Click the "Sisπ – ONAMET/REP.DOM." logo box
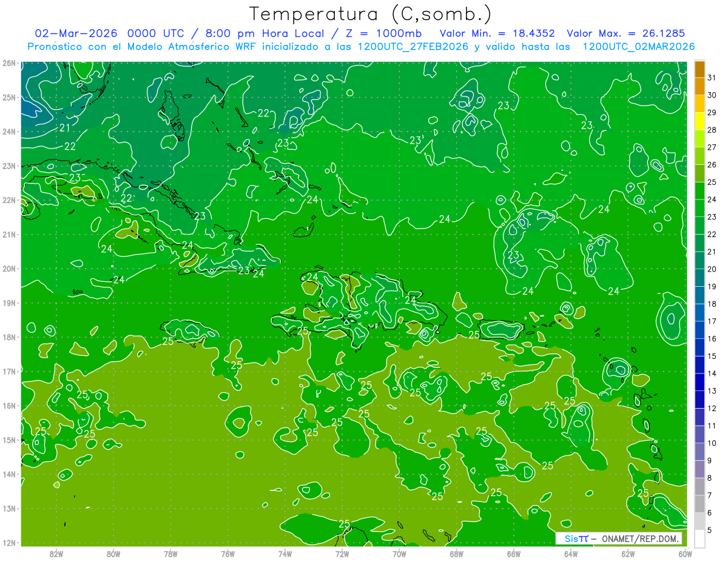 click(x=619, y=538)
